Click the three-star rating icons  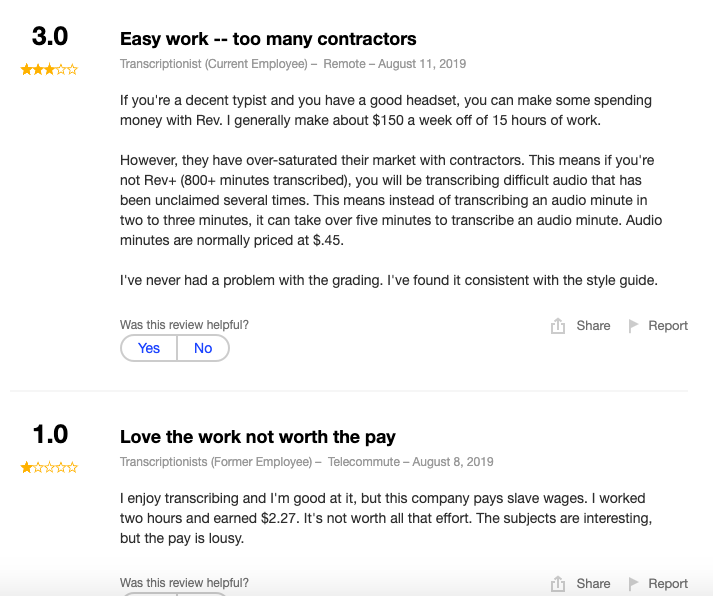tap(49, 70)
